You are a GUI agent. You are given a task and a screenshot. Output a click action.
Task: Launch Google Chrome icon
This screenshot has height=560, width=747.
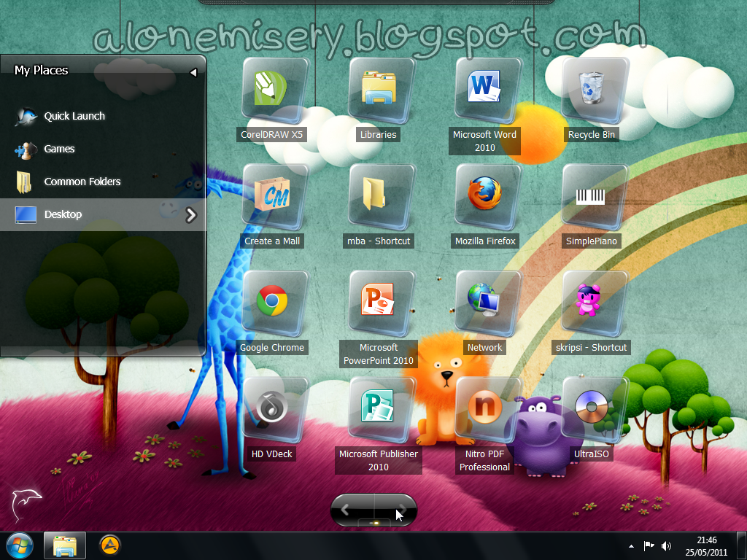click(x=274, y=303)
